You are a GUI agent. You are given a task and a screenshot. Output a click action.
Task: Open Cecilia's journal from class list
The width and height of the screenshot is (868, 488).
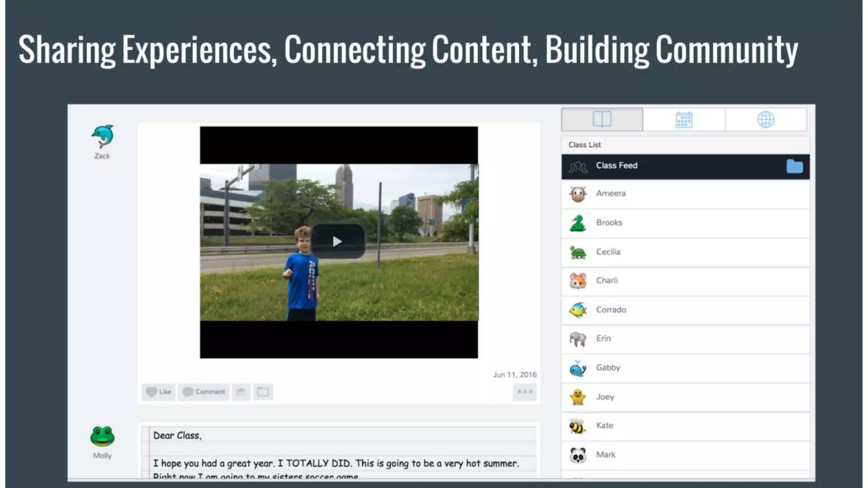(x=608, y=252)
